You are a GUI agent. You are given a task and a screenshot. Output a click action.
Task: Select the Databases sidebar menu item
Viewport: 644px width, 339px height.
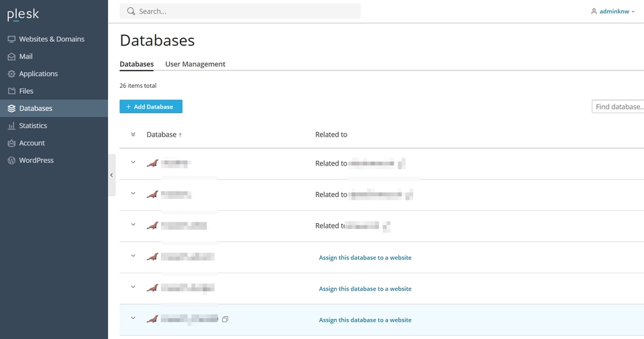click(x=54, y=109)
